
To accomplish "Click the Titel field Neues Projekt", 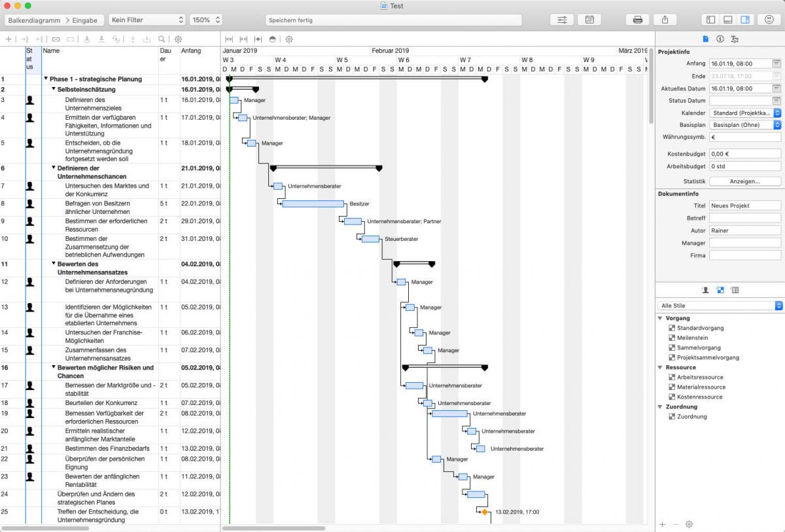I will (745, 205).
